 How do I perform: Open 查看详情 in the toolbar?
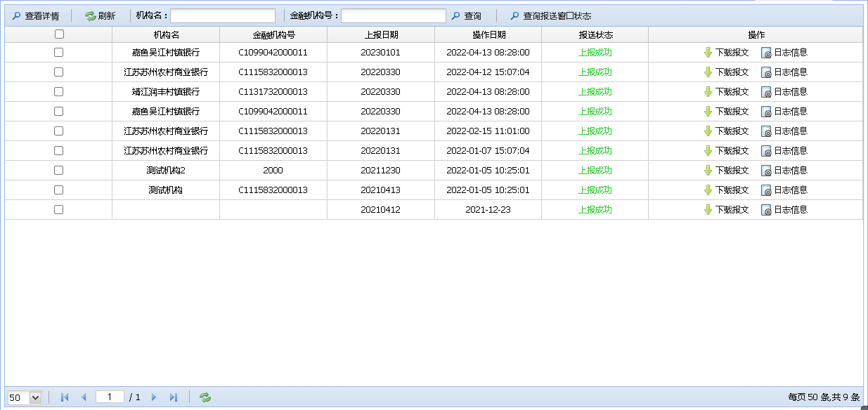click(36, 15)
